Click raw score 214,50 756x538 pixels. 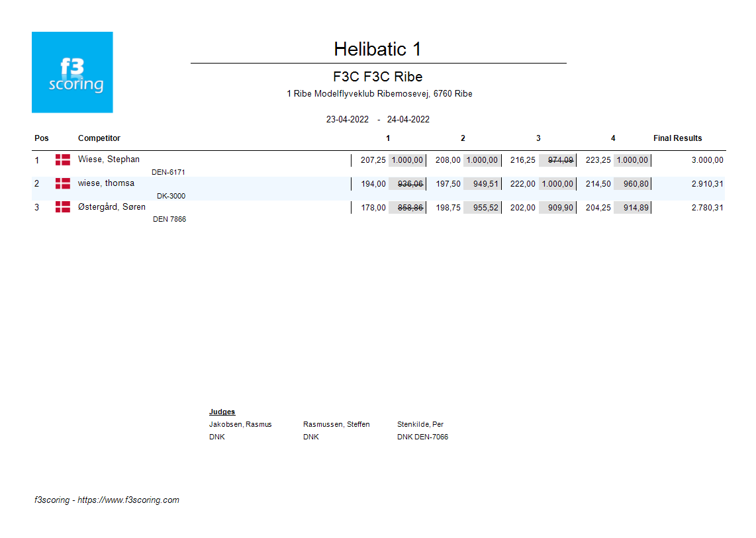click(x=598, y=184)
